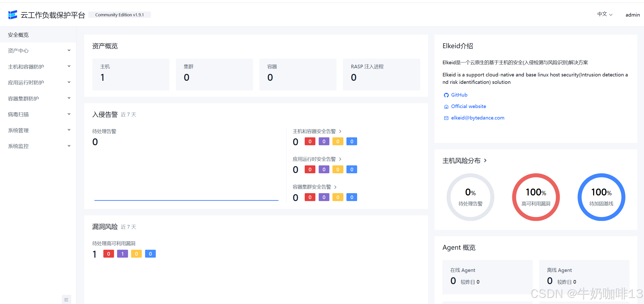644x304 pixels.
Task: Open 容器集群防护 sidebar menu item
Action: (38, 98)
